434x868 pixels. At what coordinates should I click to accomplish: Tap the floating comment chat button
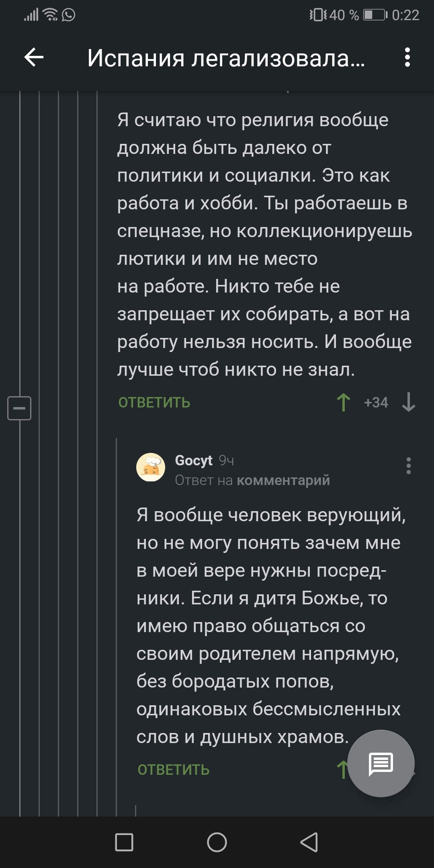(381, 763)
